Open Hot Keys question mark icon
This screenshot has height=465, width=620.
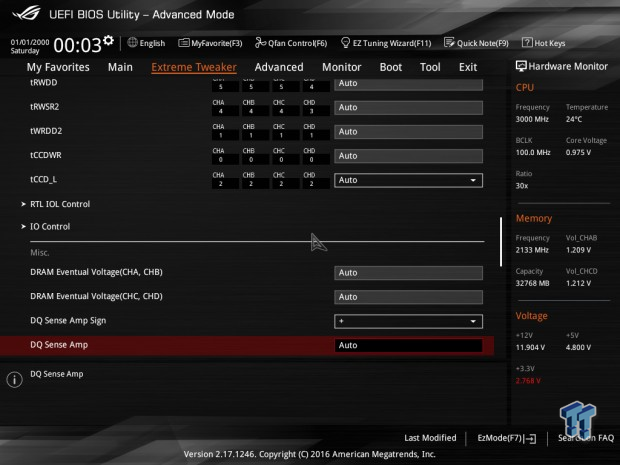pyautogui.click(x=527, y=42)
